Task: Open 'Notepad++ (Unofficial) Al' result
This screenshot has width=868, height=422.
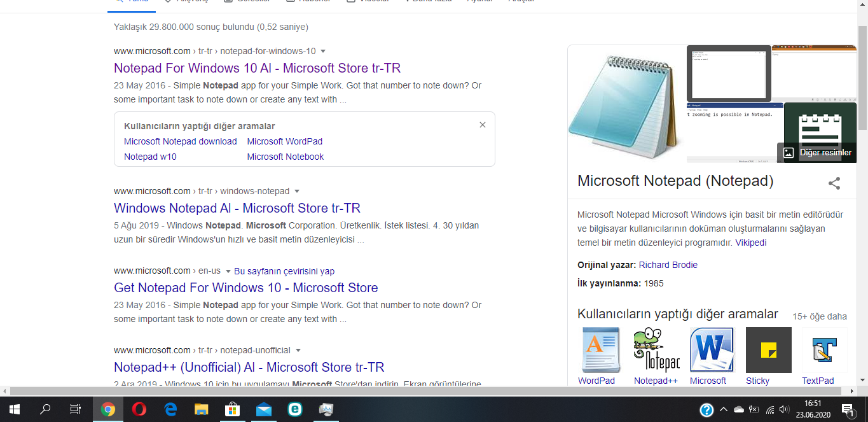Action: [249, 367]
